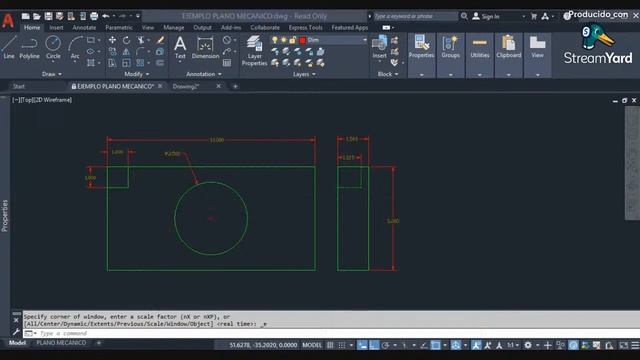Image resolution: width=640 pixels, height=360 pixels.
Task: Toggle layer lock padlock icon
Action: point(293,40)
